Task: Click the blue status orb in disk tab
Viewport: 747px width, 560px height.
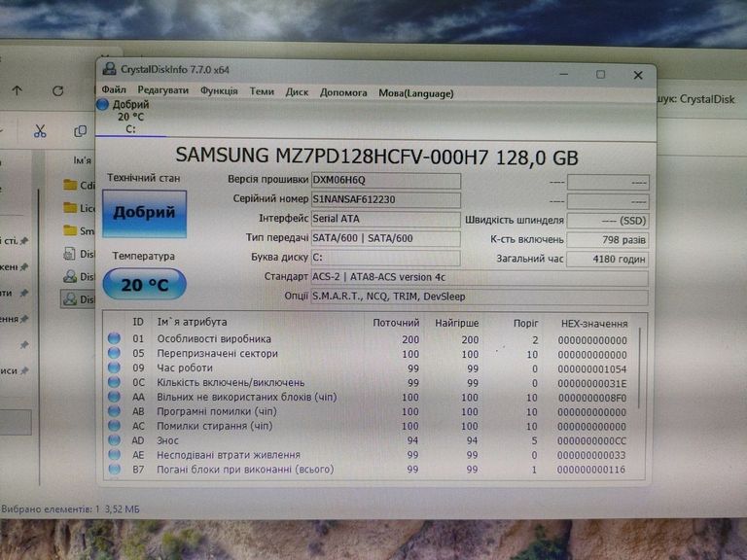Action: coord(102,104)
